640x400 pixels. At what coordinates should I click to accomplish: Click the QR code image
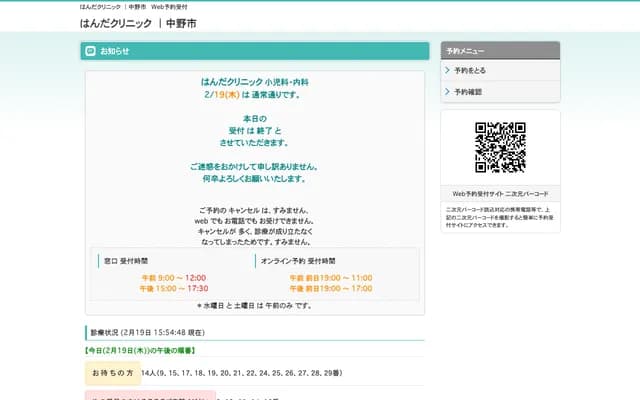[499, 147]
